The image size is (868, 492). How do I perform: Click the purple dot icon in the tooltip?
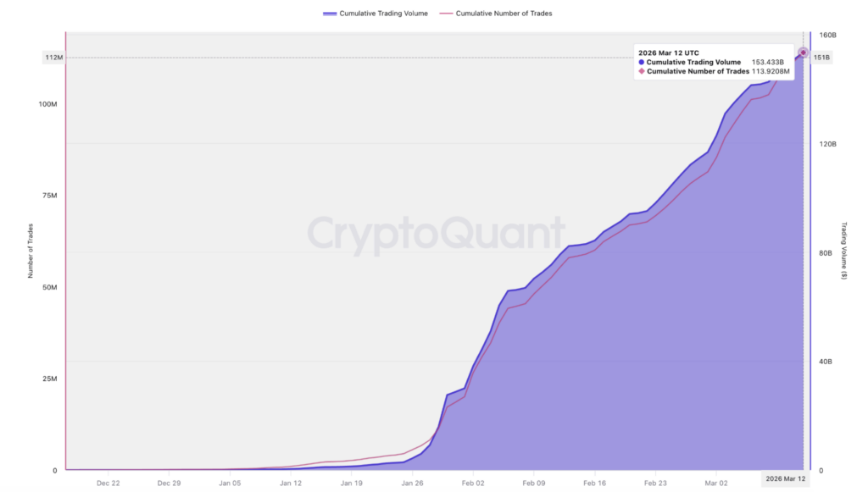point(641,63)
